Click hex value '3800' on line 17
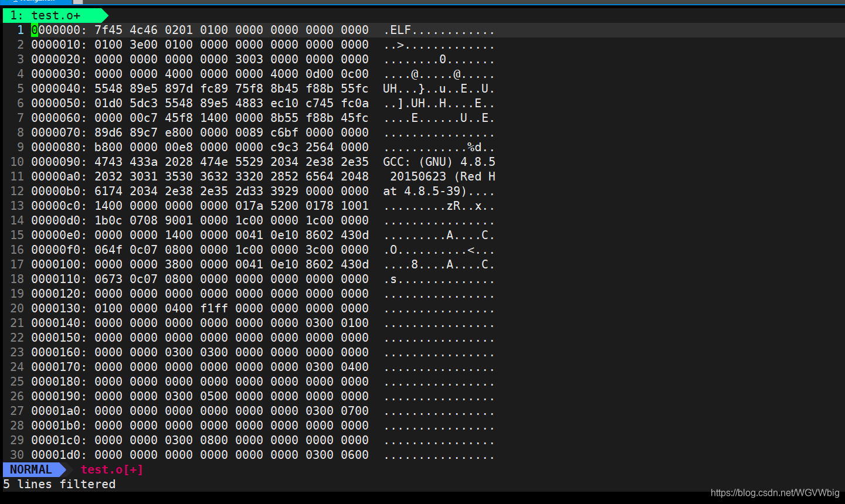 pos(179,264)
